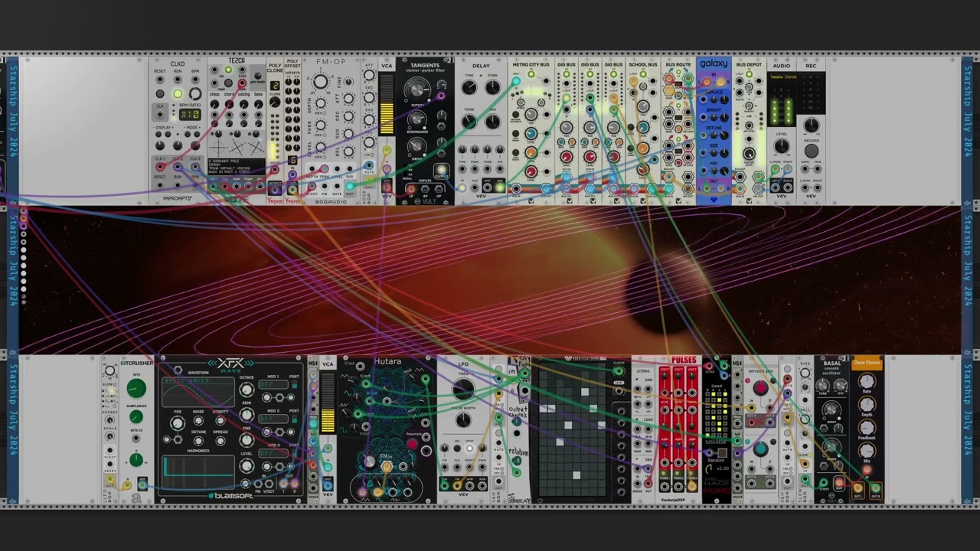Image resolution: width=980 pixels, height=551 pixels.
Task: Turn the MASTER LEVEL knob on Bus Depot
Action: point(749,153)
